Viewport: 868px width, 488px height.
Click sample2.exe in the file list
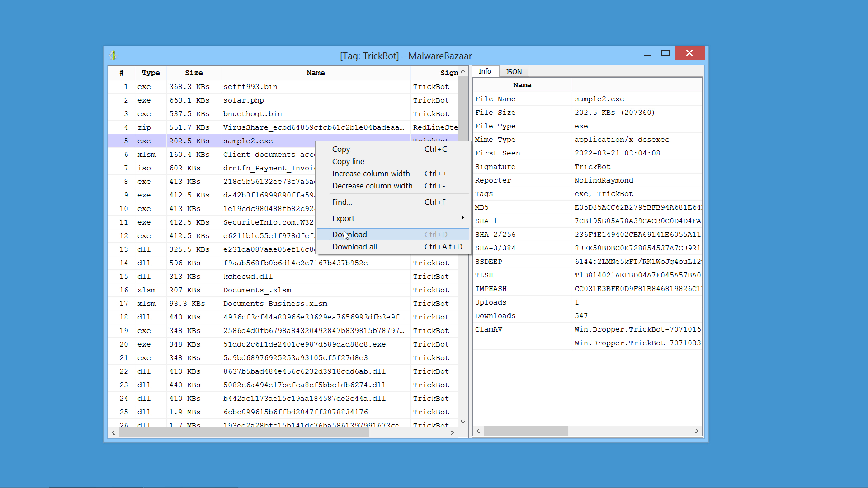click(x=248, y=141)
